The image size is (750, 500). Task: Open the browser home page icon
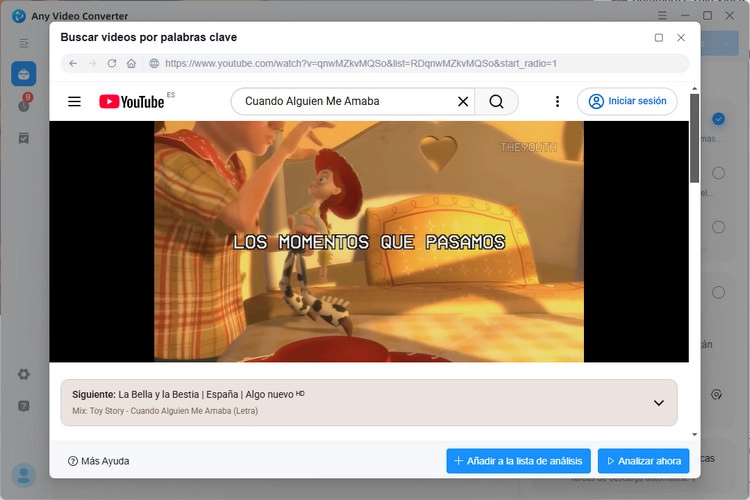131,63
